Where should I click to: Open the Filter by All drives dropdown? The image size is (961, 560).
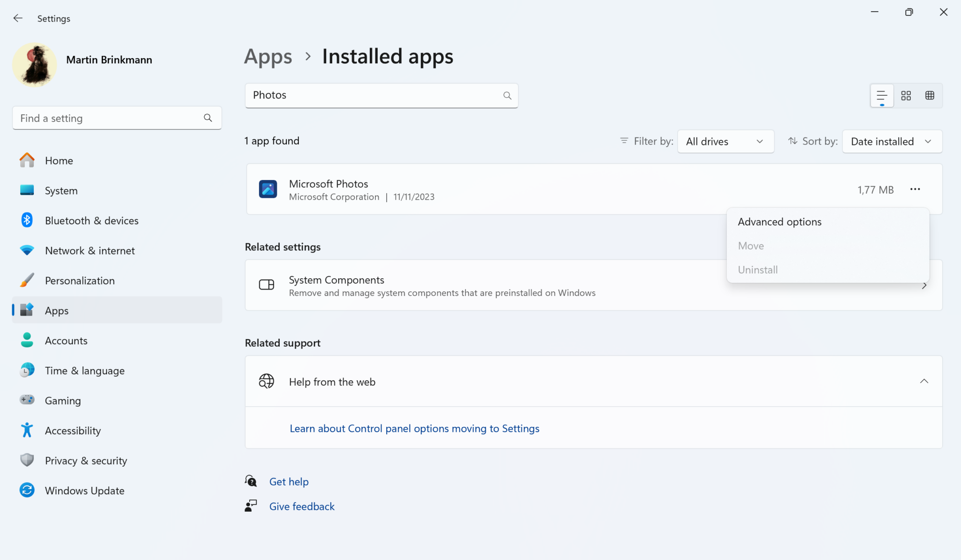coord(725,142)
